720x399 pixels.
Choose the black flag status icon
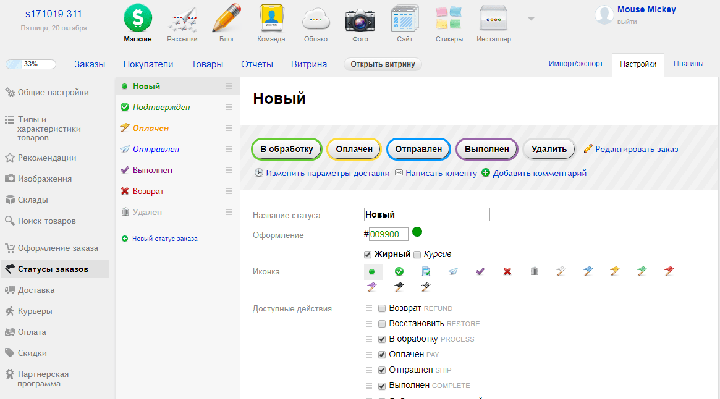(x=399, y=287)
